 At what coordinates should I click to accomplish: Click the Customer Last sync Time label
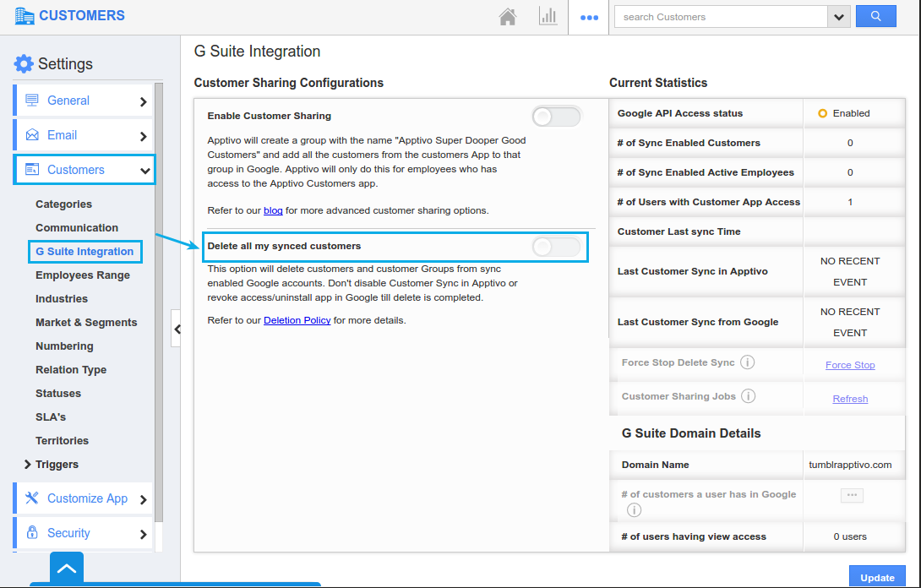pos(678,231)
